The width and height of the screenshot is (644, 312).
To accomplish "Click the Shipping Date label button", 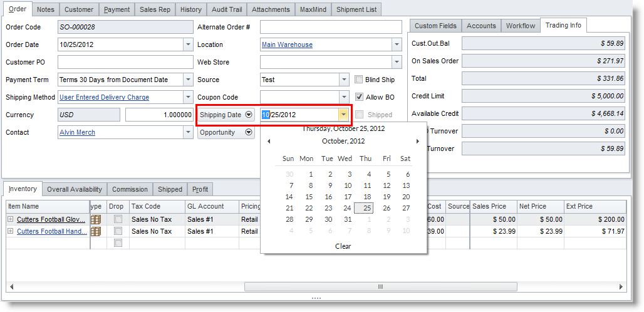I will (x=226, y=115).
